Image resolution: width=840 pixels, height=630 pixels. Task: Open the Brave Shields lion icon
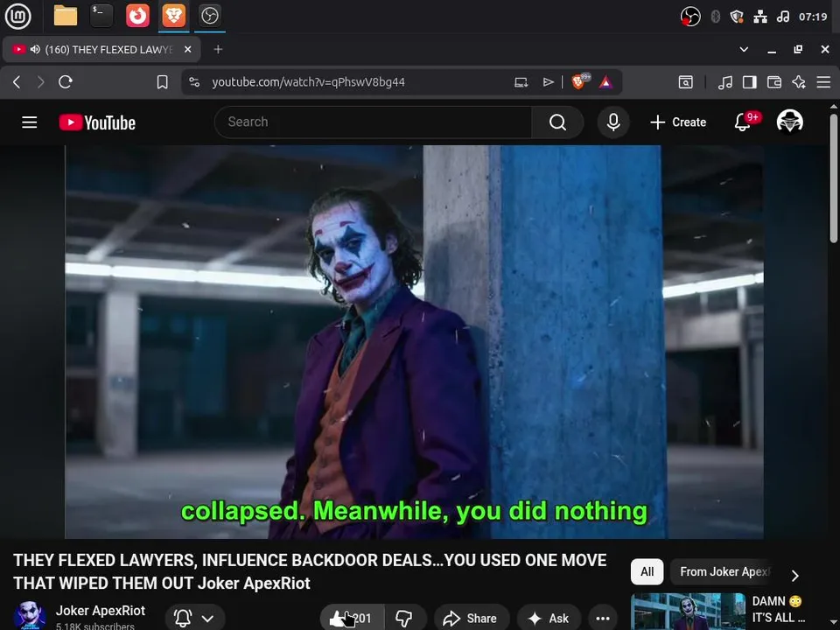(578, 82)
